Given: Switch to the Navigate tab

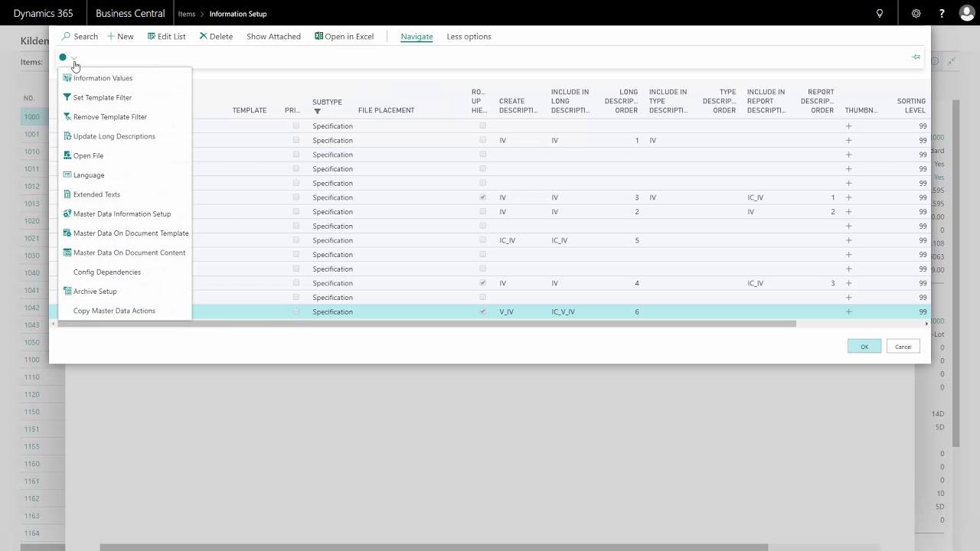Looking at the screenshot, I should tap(416, 37).
